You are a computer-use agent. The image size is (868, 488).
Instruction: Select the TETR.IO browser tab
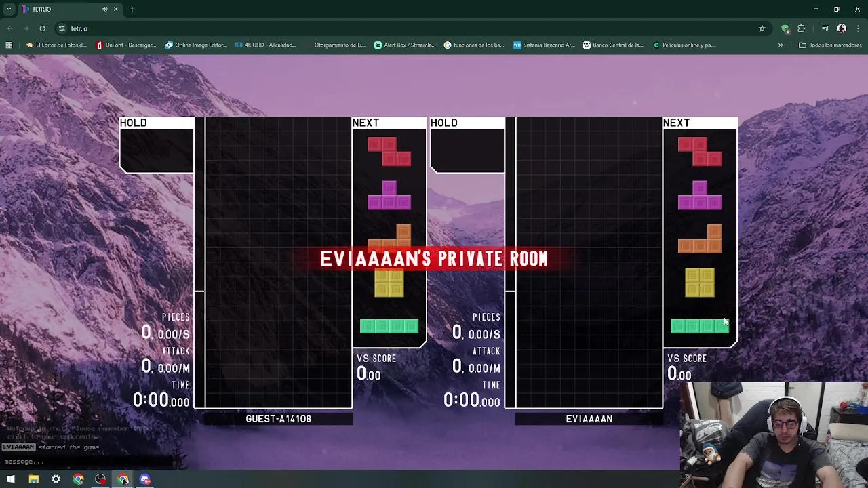pos(68,9)
